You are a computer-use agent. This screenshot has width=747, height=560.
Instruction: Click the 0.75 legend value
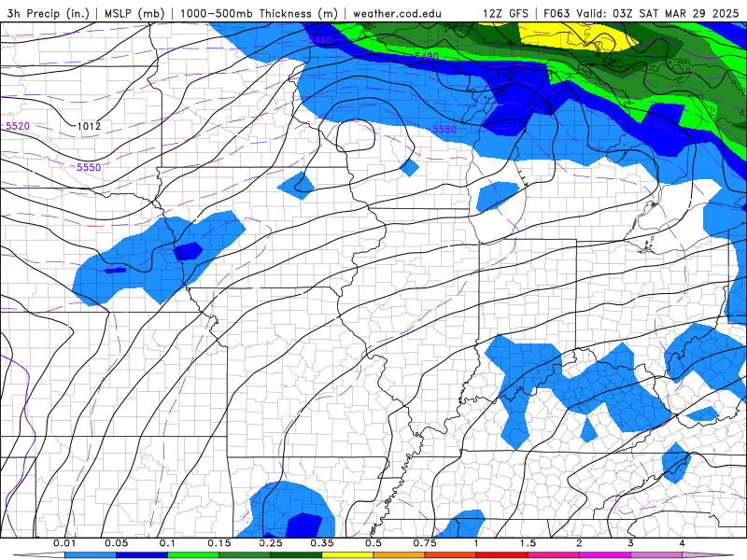point(425,543)
